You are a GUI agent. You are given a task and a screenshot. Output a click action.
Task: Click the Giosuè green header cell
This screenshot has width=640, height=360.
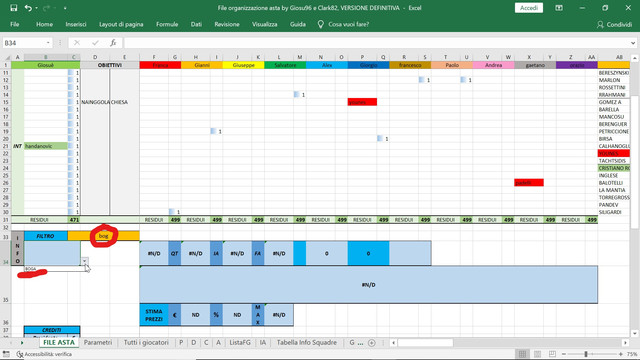click(x=46, y=65)
